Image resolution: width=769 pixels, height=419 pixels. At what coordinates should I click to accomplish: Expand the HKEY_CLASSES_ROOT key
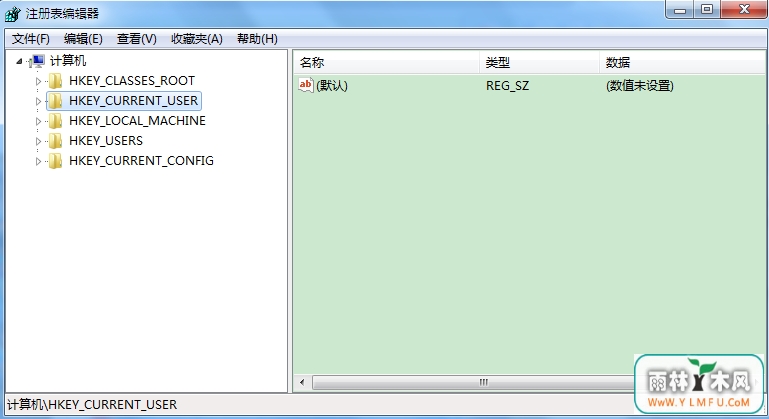pyautogui.click(x=38, y=81)
